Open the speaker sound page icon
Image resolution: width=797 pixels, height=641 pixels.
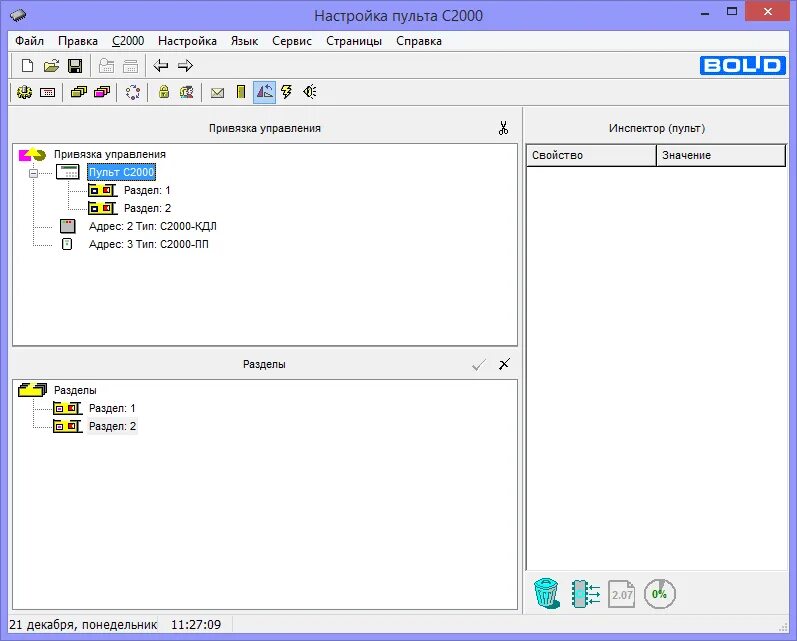[x=310, y=92]
